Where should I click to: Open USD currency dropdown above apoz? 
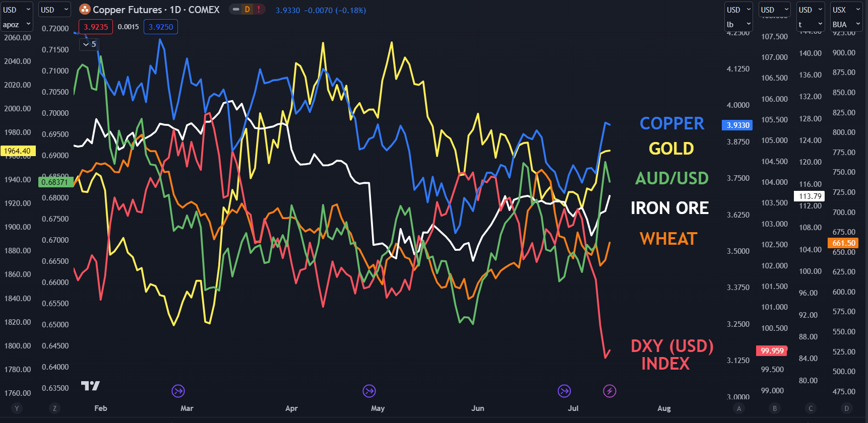coord(17,10)
